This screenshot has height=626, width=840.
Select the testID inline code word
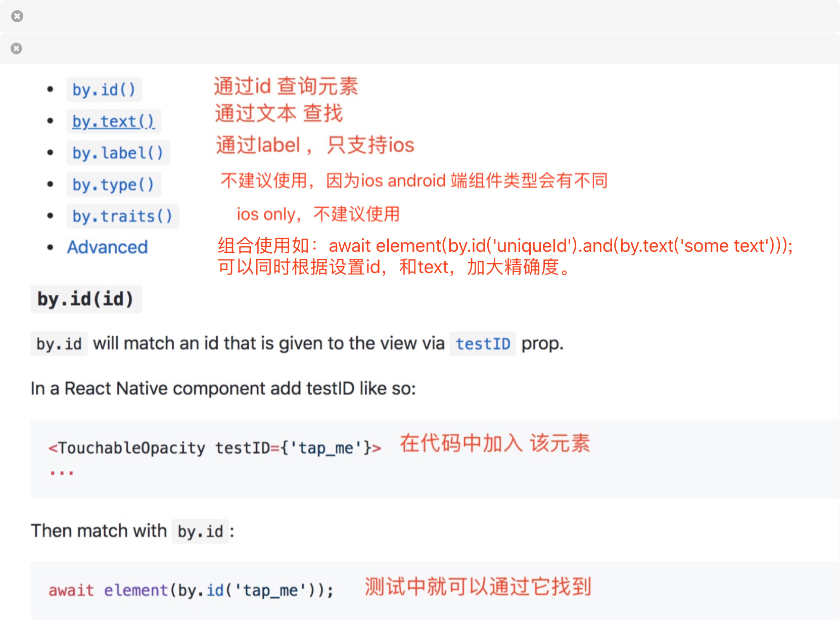[483, 344]
